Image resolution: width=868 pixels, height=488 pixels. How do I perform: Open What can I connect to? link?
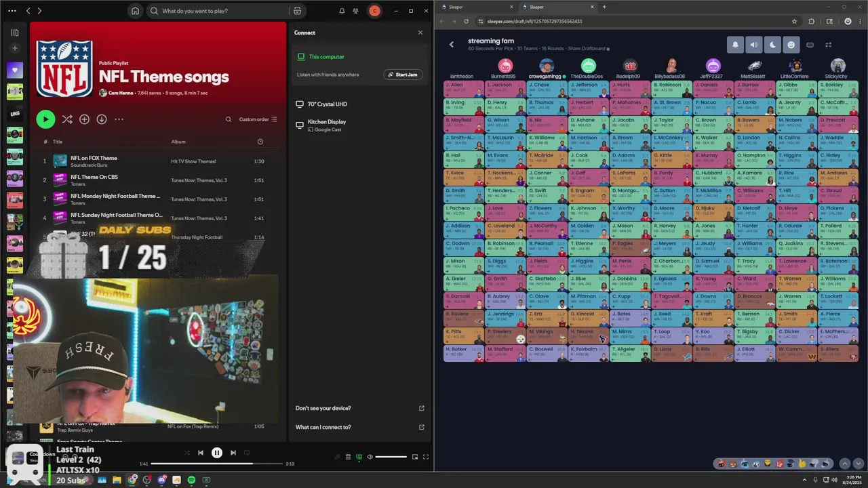[x=359, y=427]
